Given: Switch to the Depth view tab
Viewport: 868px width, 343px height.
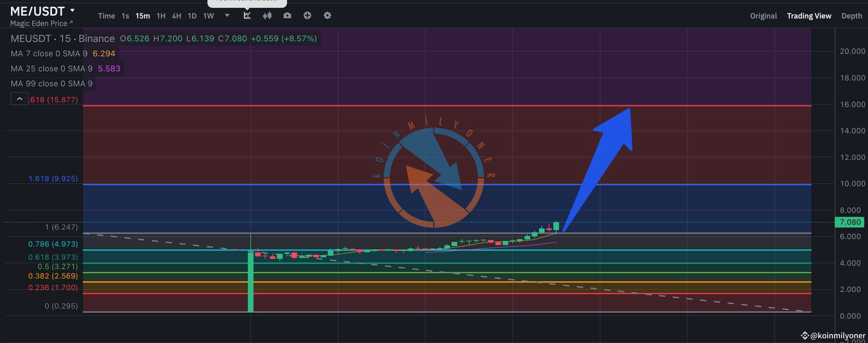Looking at the screenshot, I should 851,15.
